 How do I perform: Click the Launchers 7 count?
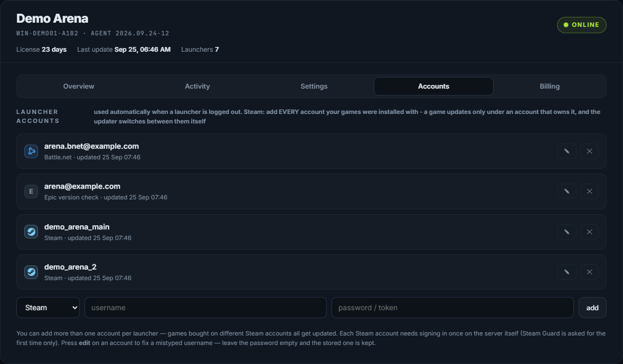pyautogui.click(x=200, y=50)
